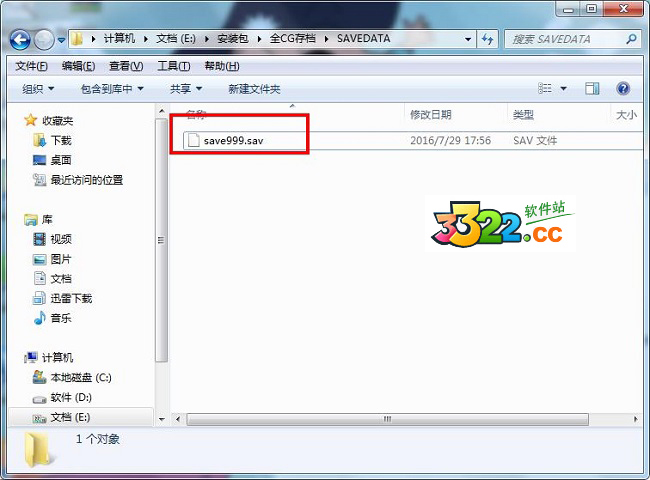650x480 pixels.
Task: Open the address bar previous locations dropdown
Action: click(x=468, y=39)
